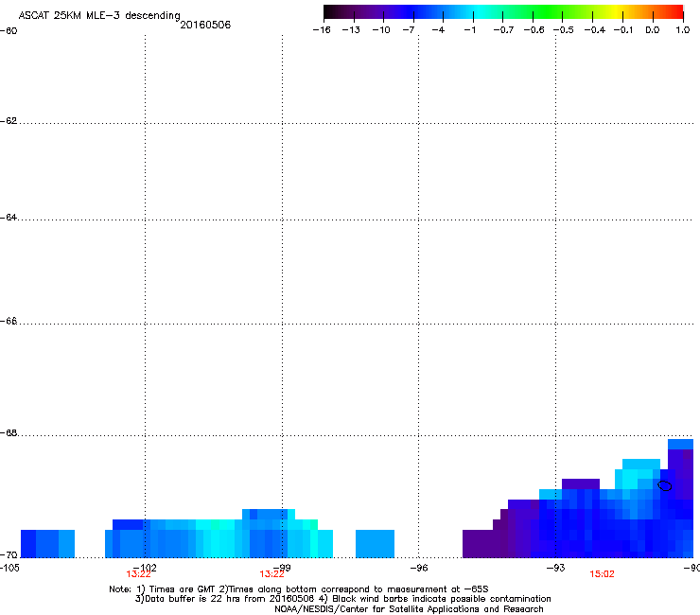Click the red 15:02 time label
The image size is (700, 615).
pos(602,574)
